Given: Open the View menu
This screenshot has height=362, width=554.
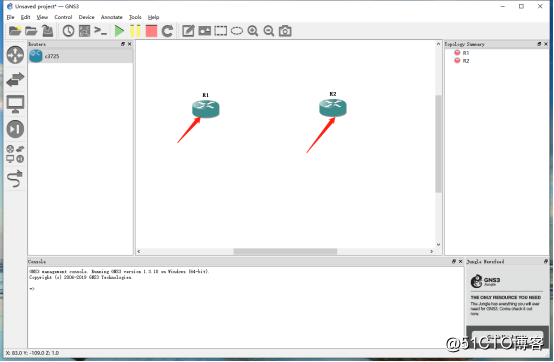Looking at the screenshot, I should click(42, 17).
